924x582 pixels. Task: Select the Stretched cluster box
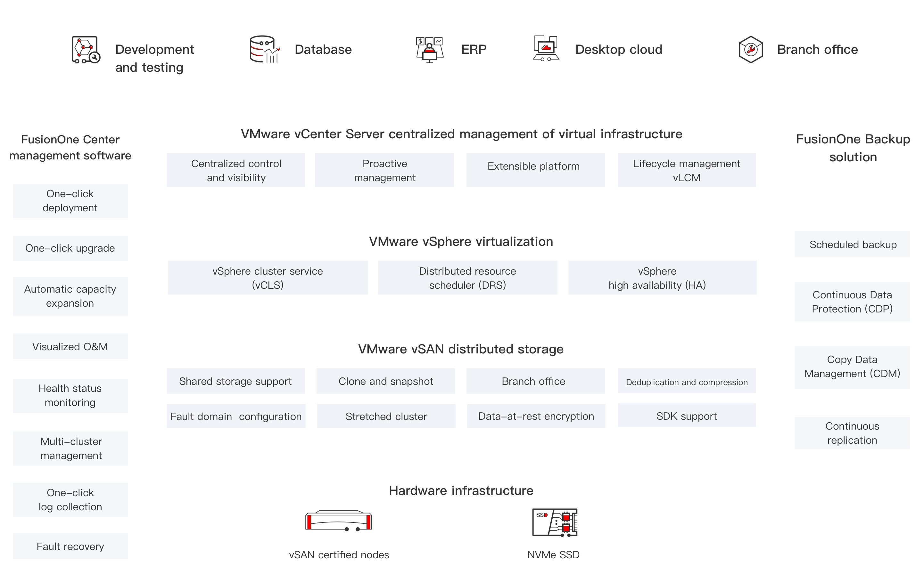(x=386, y=416)
